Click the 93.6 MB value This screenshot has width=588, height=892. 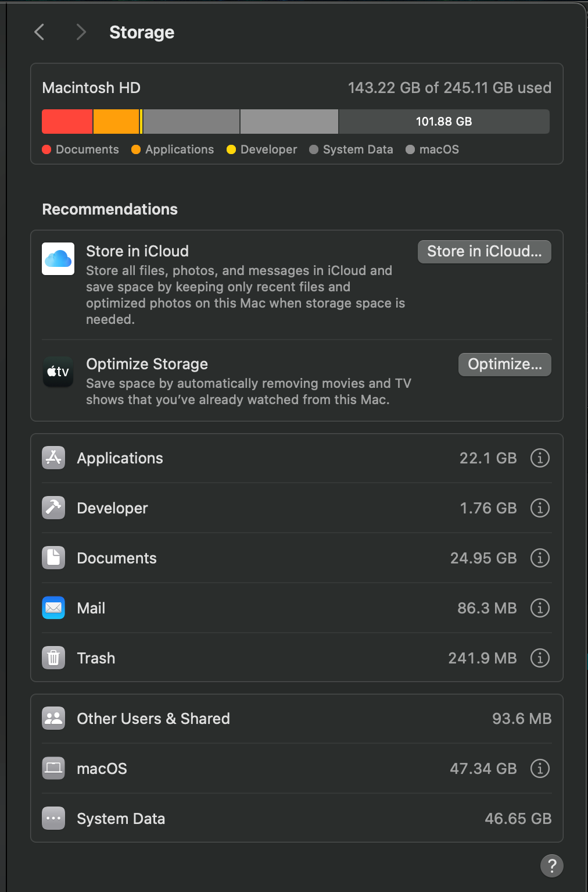(x=522, y=719)
